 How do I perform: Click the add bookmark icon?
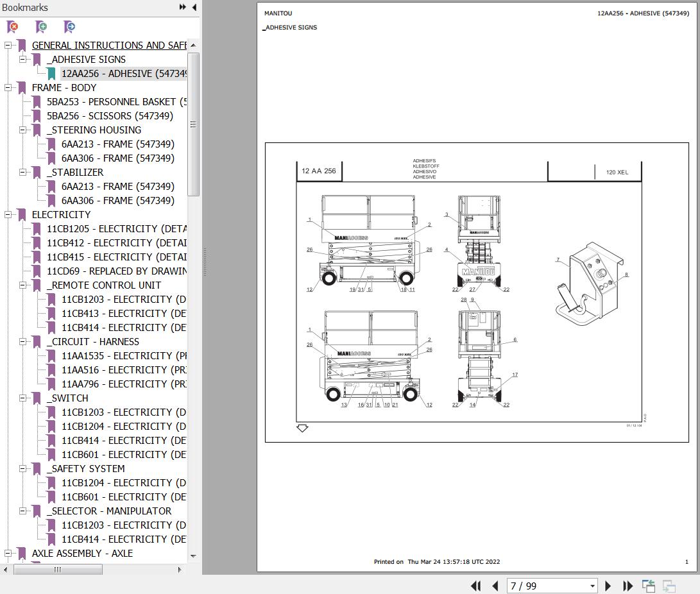coord(41,27)
